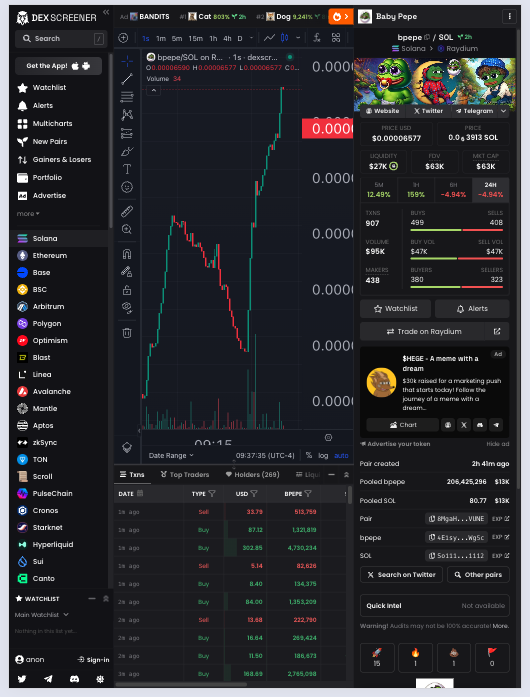
Task: Open the forecasting position tool
Action: point(127,133)
